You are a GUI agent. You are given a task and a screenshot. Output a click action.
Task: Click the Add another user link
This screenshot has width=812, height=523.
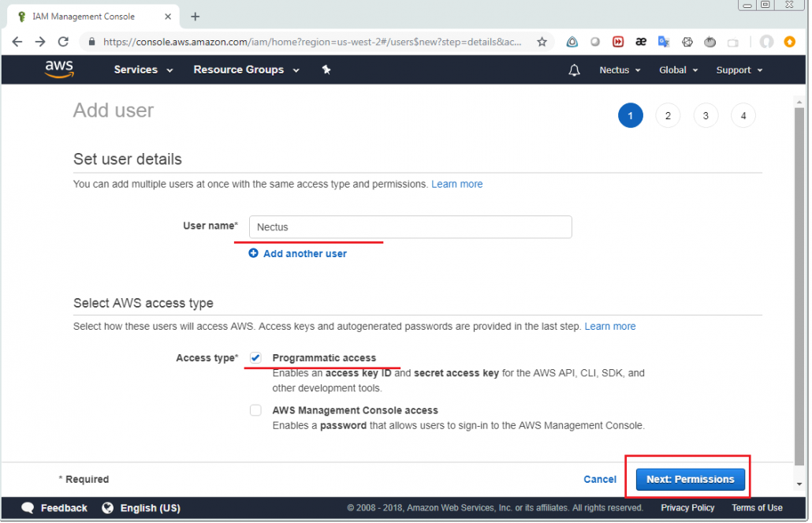coord(304,253)
